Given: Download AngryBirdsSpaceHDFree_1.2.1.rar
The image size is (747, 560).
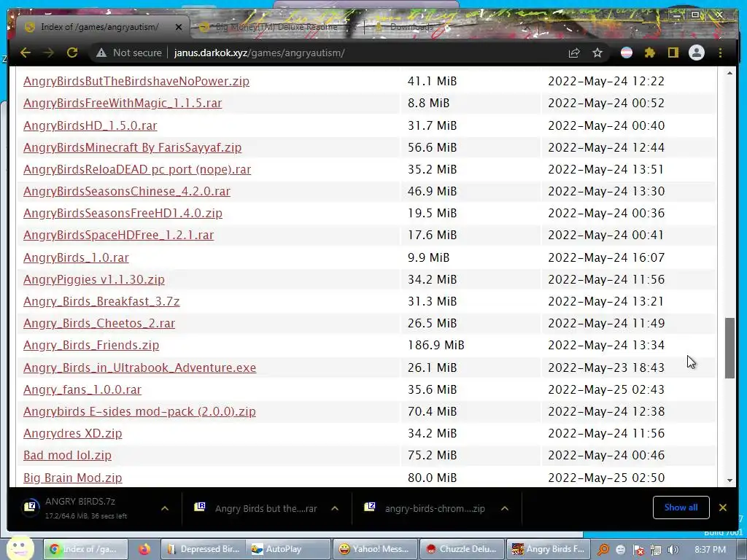Looking at the screenshot, I should tap(119, 236).
